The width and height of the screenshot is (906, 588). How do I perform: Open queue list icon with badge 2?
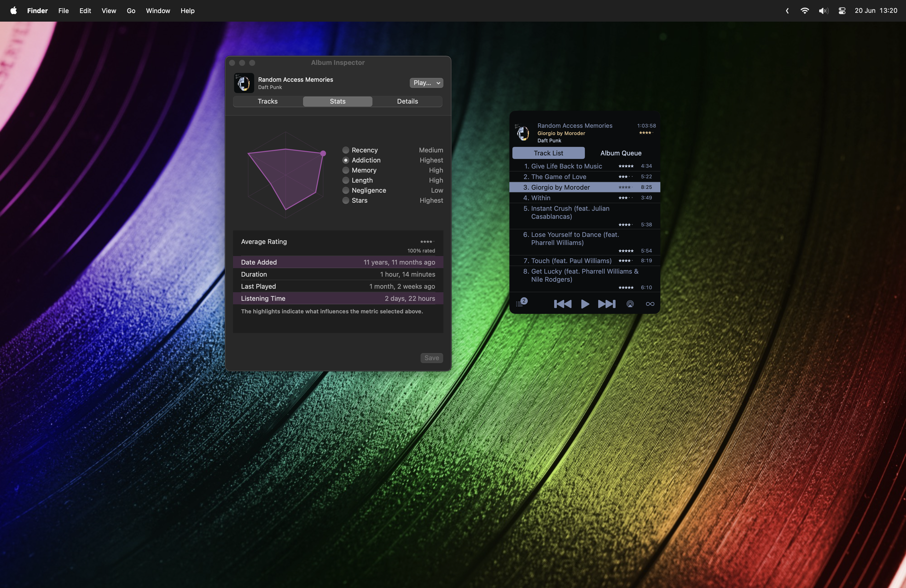click(521, 303)
